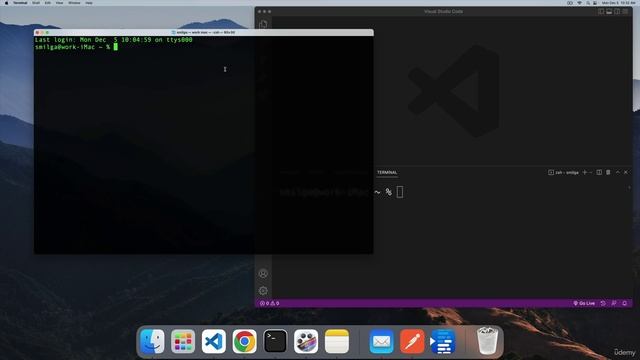
Task: Click the Visual Studio Code window title
Action: [x=443, y=11]
